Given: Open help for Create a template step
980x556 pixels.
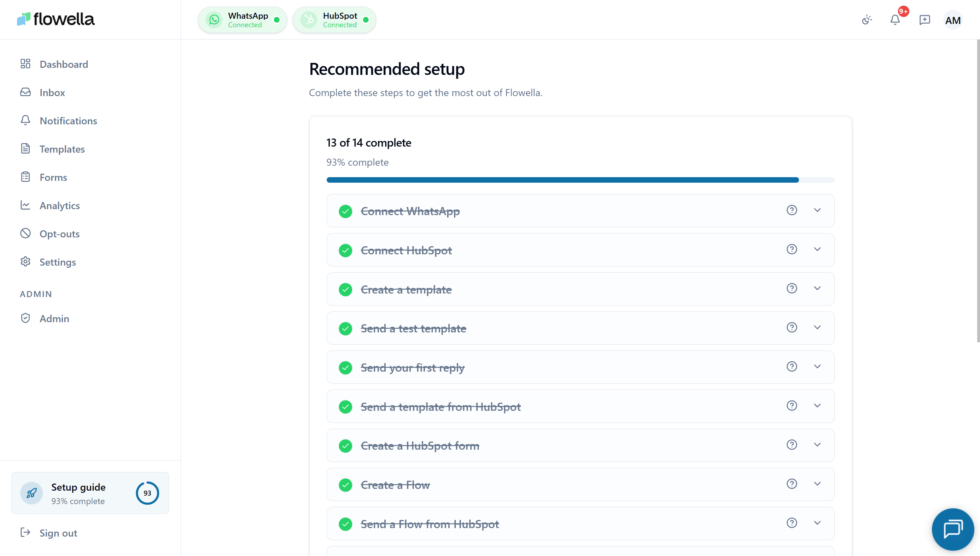Looking at the screenshot, I should point(792,288).
